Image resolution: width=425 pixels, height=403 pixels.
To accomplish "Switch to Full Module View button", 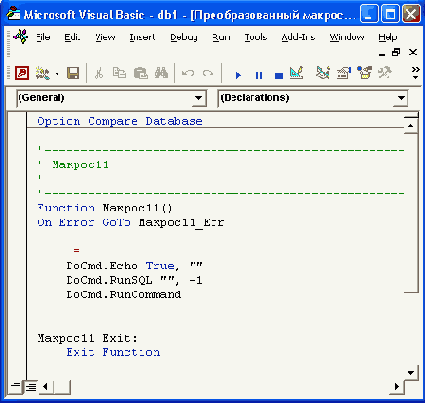I will [x=31, y=387].
